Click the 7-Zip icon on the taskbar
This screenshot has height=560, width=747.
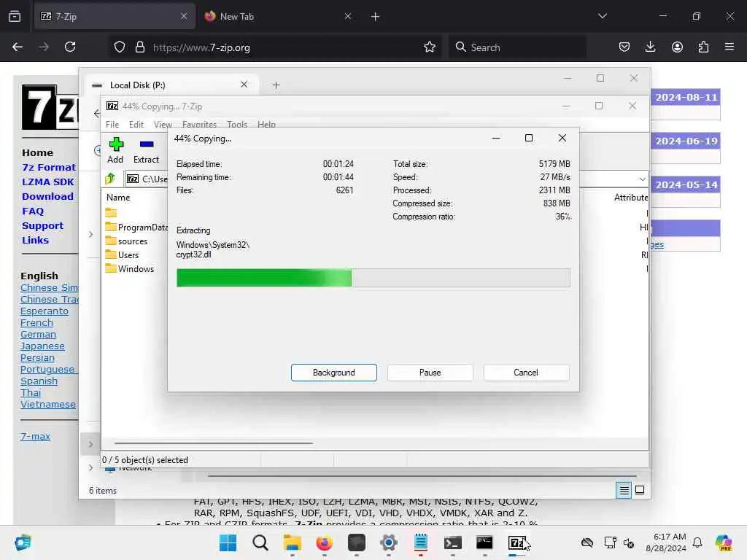click(x=517, y=542)
